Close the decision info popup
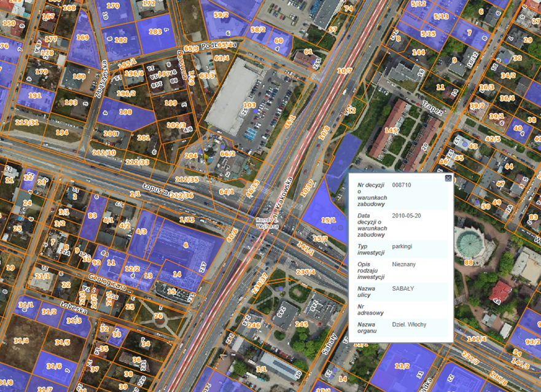The width and height of the screenshot is (541, 392). tap(448, 178)
